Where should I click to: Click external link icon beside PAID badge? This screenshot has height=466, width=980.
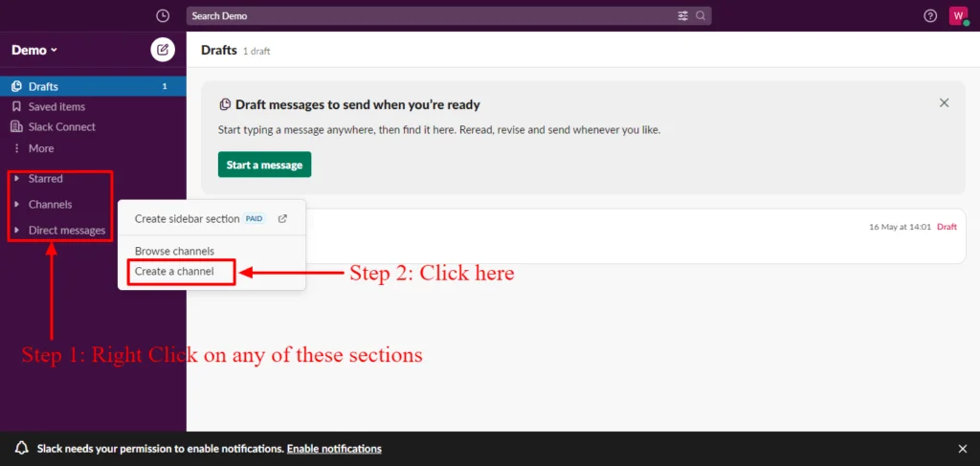coord(282,219)
